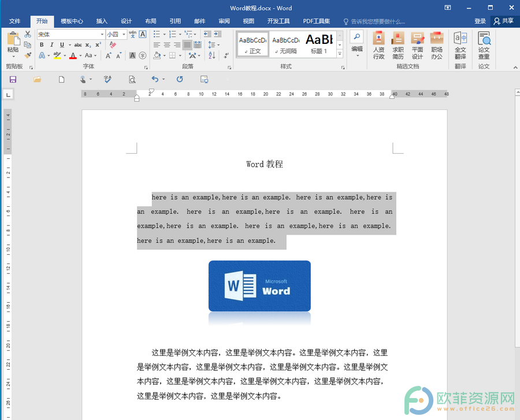Switch to the PDF工具集 tab
Screen dimensions: 520x420
[x=317, y=21]
